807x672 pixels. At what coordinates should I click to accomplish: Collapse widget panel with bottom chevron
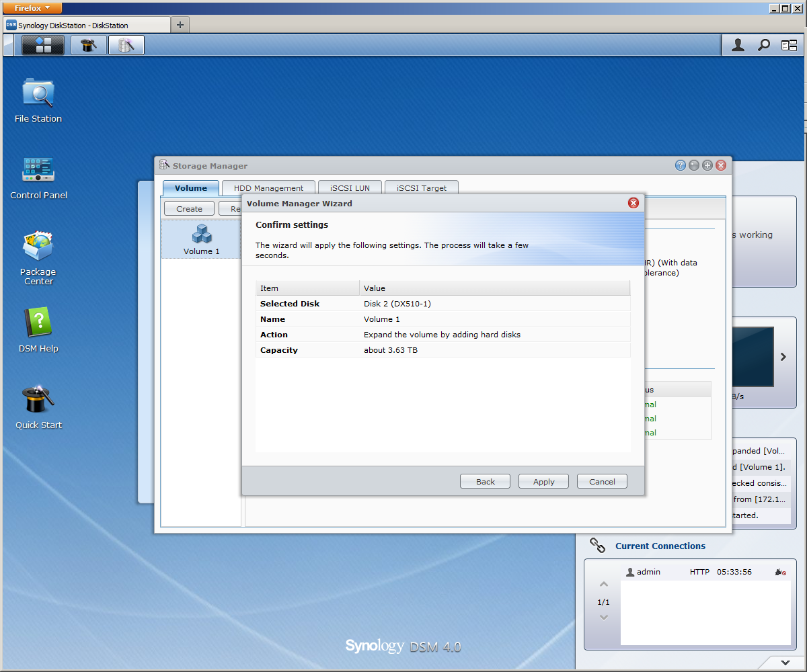[785, 663]
